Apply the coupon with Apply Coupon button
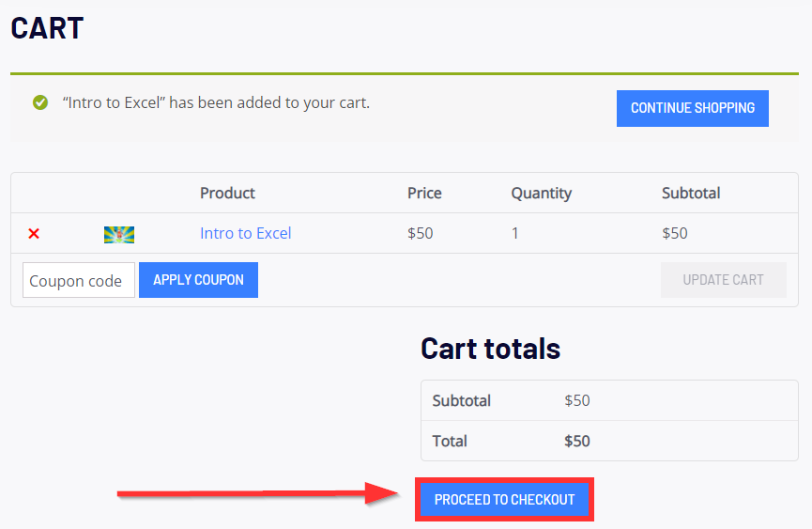The height and width of the screenshot is (529, 812). pyautogui.click(x=198, y=280)
